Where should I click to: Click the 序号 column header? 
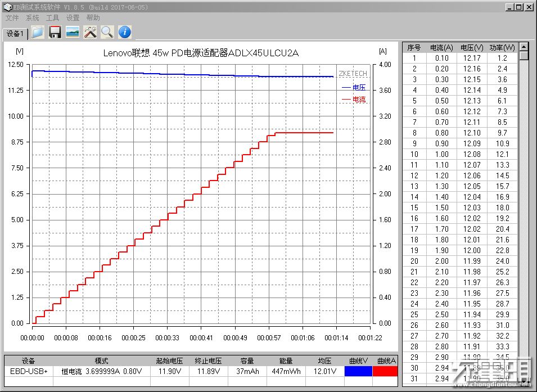click(414, 48)
